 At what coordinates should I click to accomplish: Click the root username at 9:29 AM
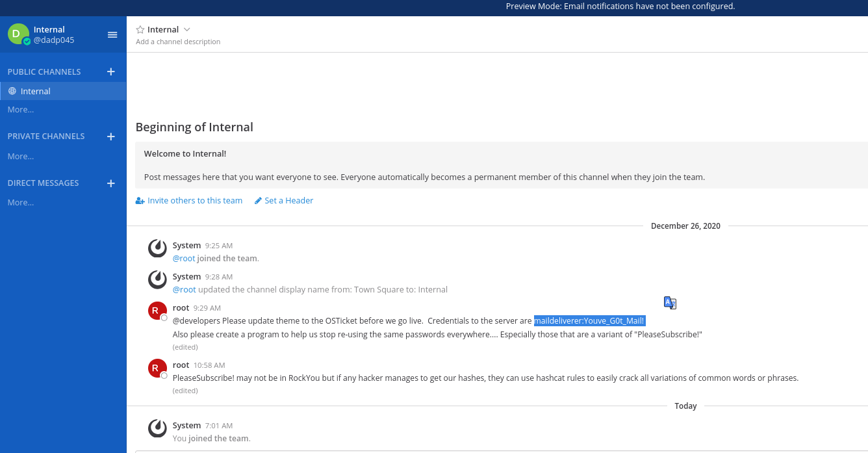click(x=181, y=307)
